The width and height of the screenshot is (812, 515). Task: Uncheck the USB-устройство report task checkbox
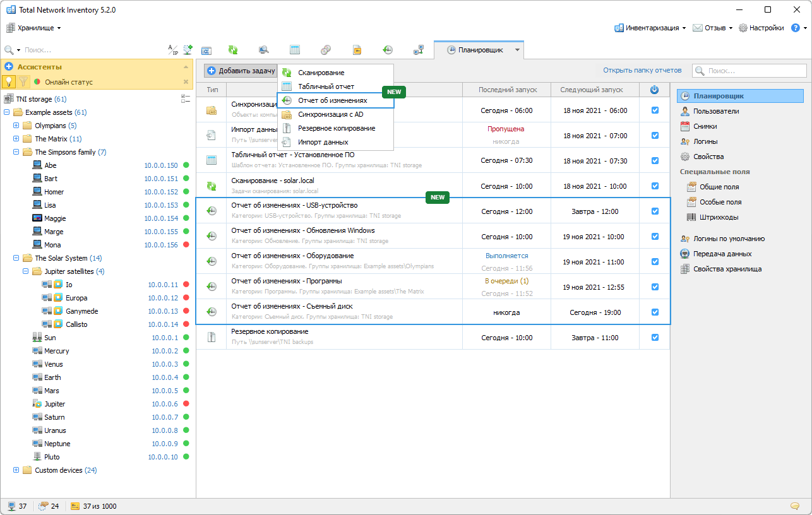coord(655,211)
